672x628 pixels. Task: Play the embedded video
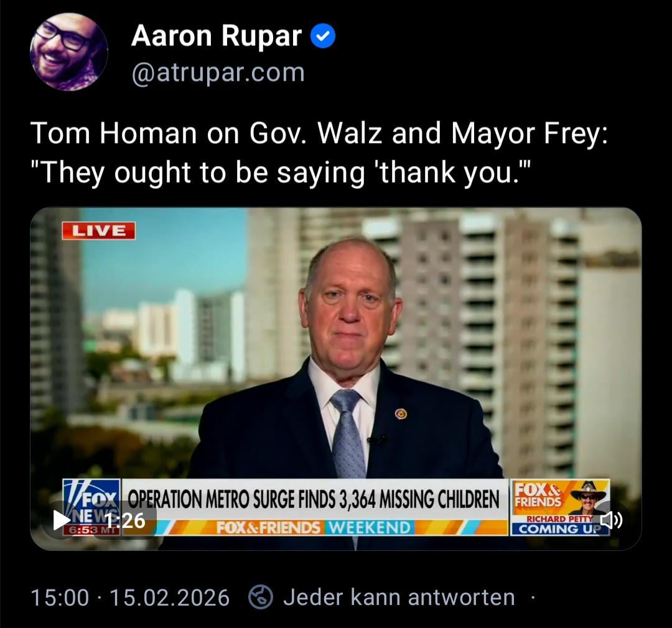tap(61, 520)
